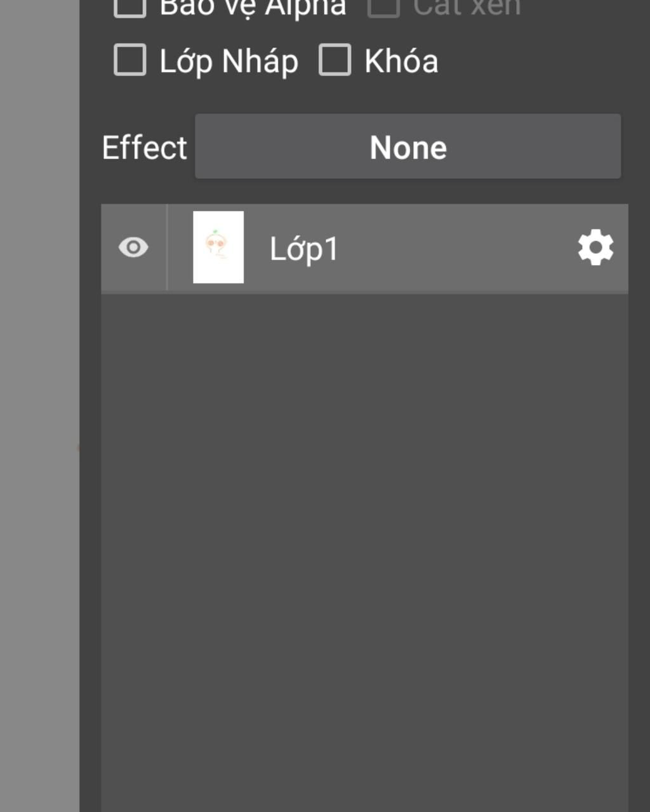The width and height of the screenshot is (650, 812).
Task: Click the Lớp1 layer thumbnail
Action: click(218, 247)
